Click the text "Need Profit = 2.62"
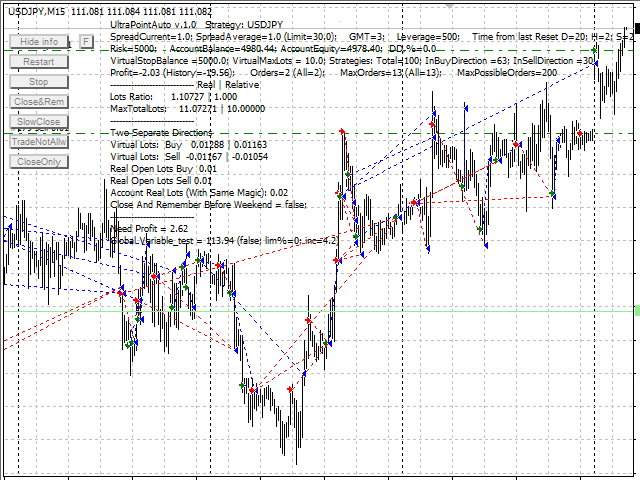 (149, 229)
